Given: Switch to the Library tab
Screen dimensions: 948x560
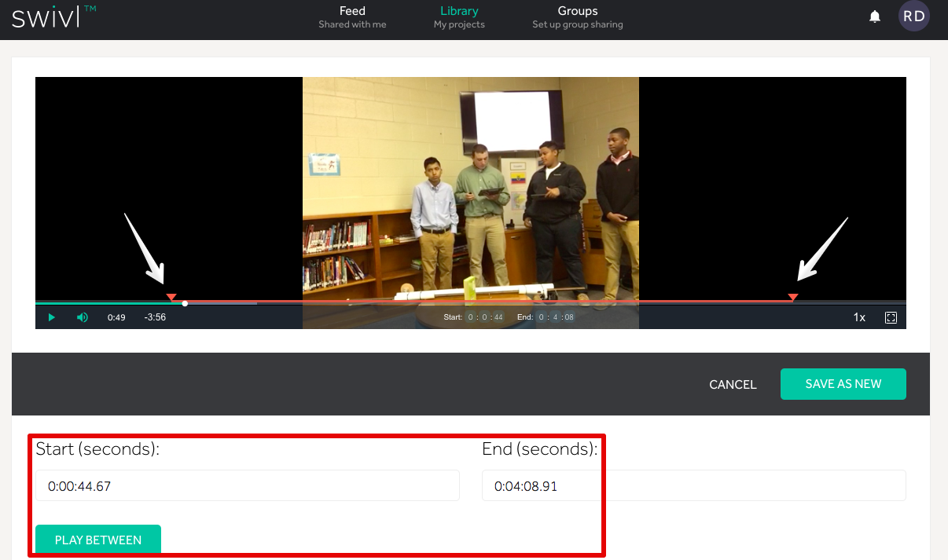Looking at the screenshot, I should (x=459, y=17).
